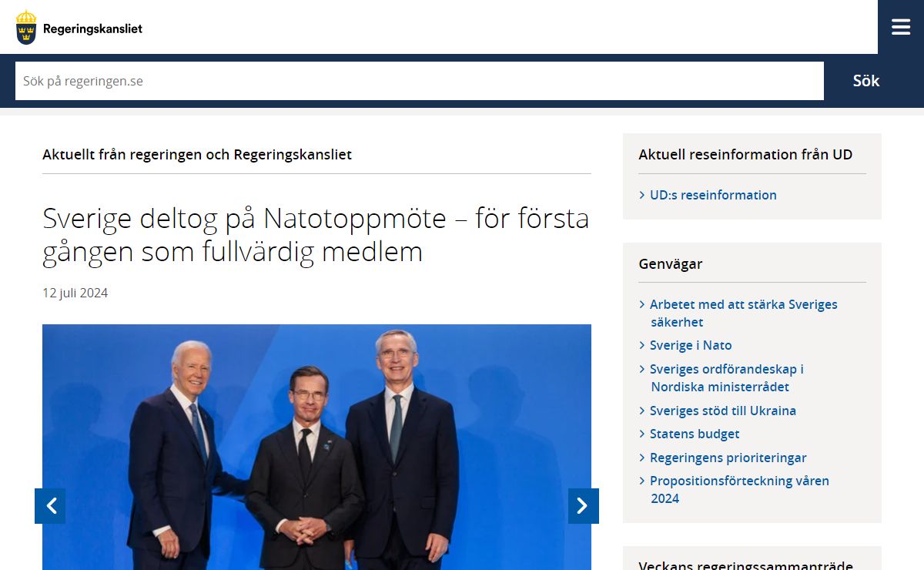Open Sveriges ordförandeskap i Nordiska ministerrådet
The image size is (924, 570).
tap(726, 377)
